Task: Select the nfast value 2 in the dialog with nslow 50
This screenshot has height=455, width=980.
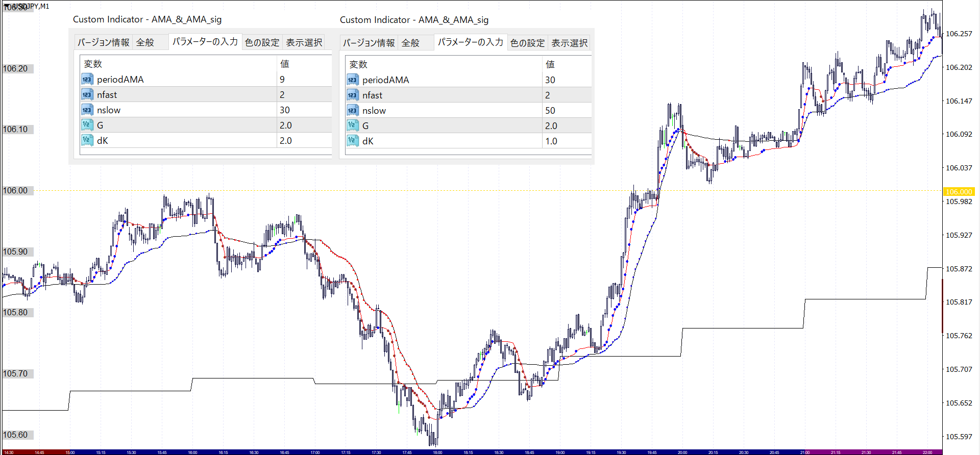Action: [567, 95]
